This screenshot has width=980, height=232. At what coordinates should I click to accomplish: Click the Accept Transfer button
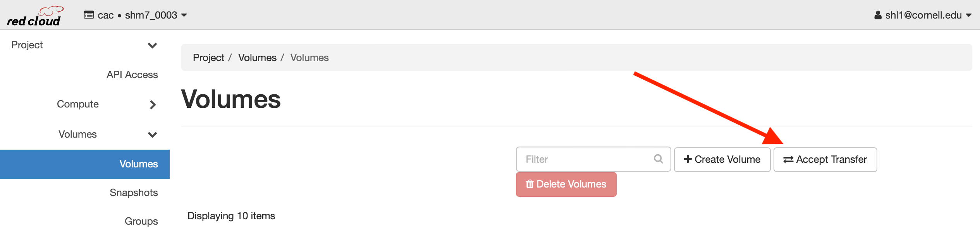[825, 159]
